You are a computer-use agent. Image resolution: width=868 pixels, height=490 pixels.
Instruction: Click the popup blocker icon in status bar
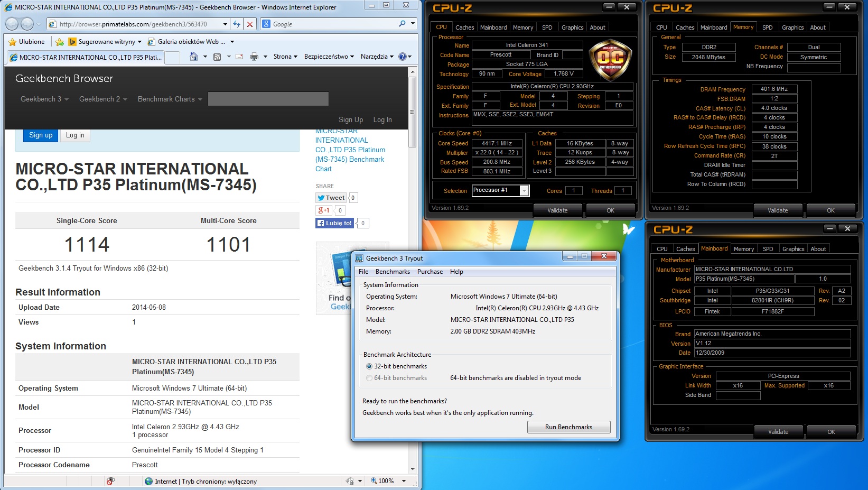[x=110, y=481]
